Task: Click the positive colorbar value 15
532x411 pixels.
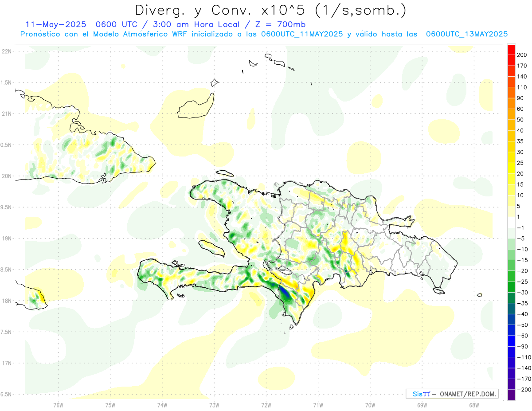Action: 521,184
